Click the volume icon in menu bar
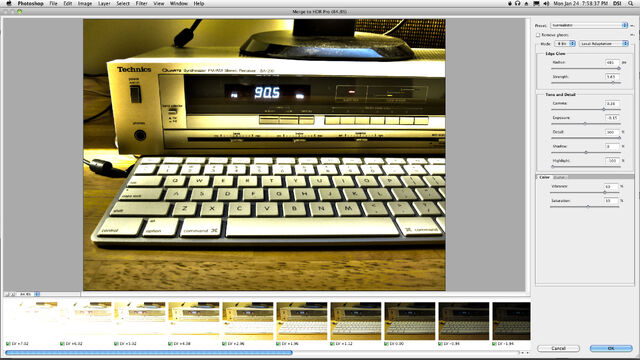 pyautogui.click(x=547, y=3)
